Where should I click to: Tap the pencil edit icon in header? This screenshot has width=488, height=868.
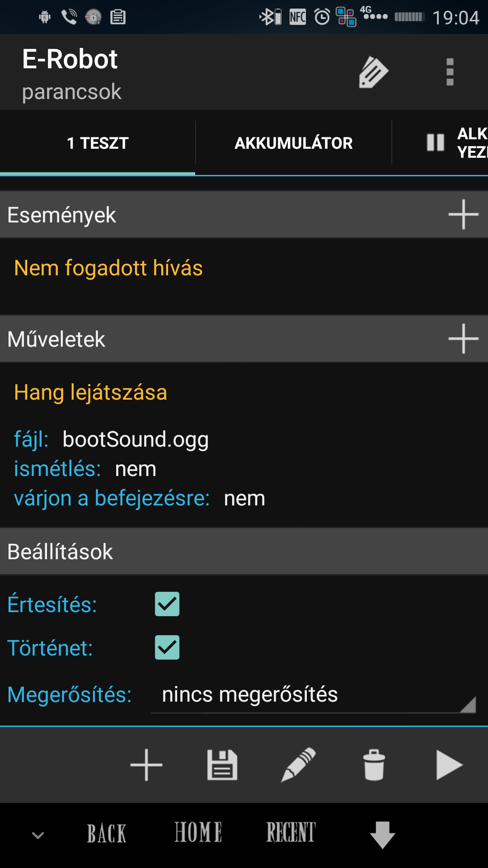point(373,72)
